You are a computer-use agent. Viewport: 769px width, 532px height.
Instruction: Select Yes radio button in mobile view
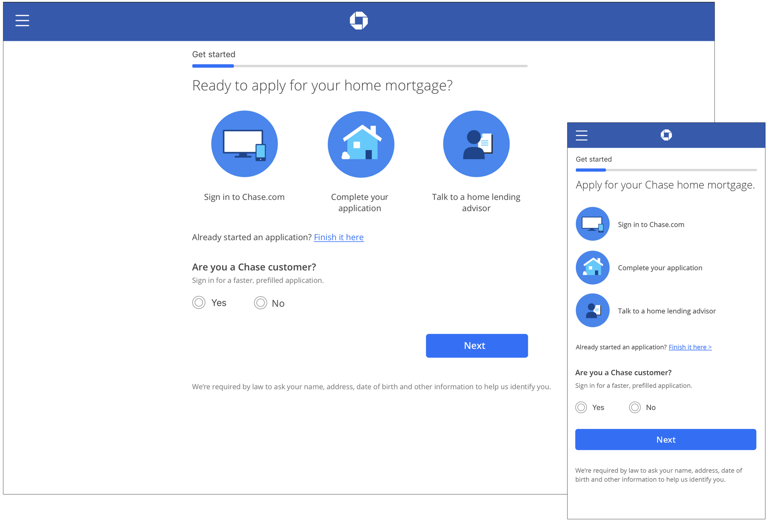pyautogui.click(x=581, y=407)
